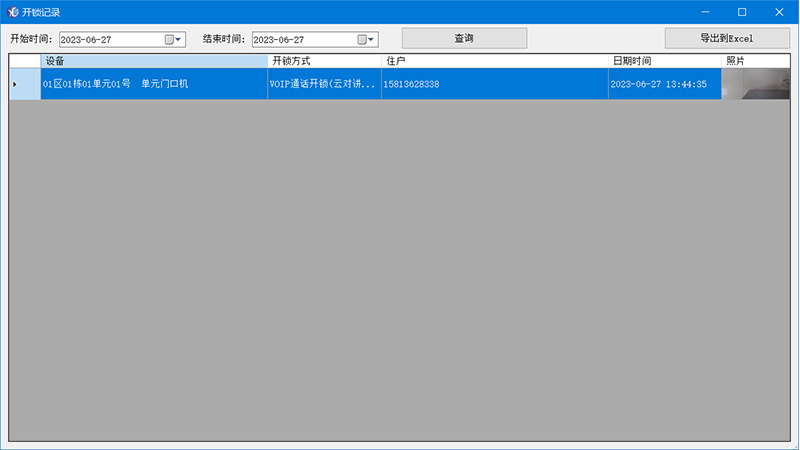This screenshot has height=450, width=800.
Task: Sort by the 日期时间 column header
Action: click(x=665, y=61)
